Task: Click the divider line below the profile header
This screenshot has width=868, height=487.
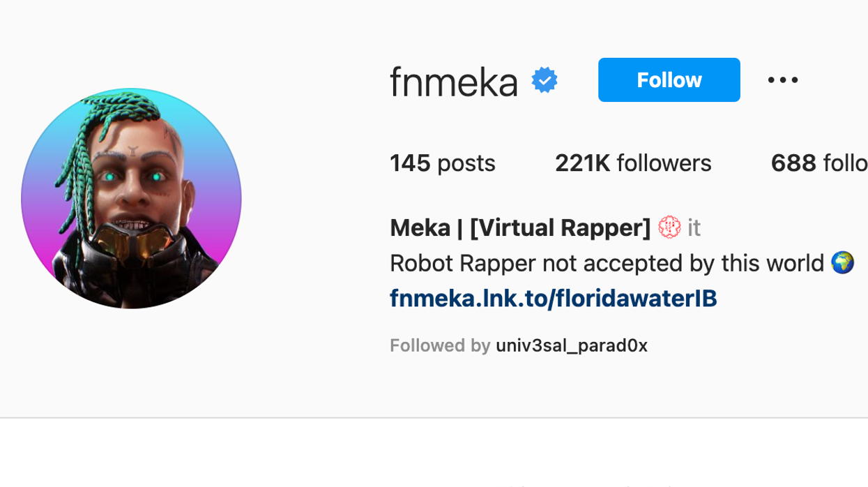Action: pyautogui.click(x=432, y=417)
